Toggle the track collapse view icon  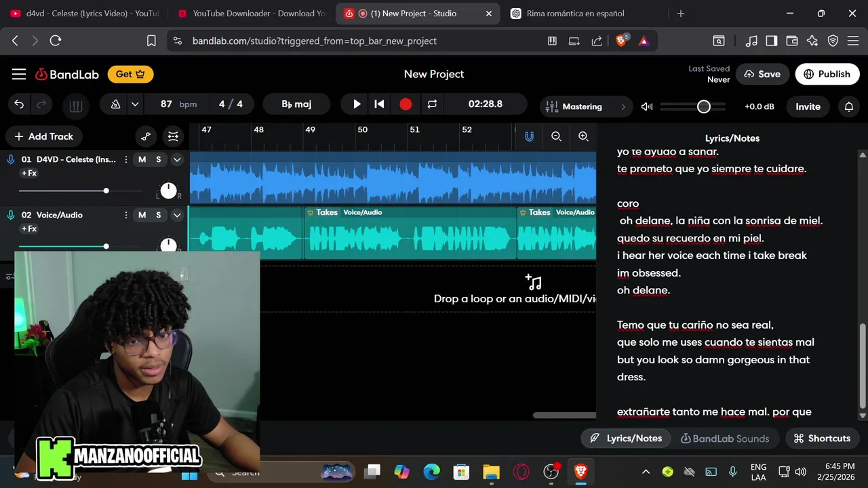pyautogui.click(x=173, y=136)
